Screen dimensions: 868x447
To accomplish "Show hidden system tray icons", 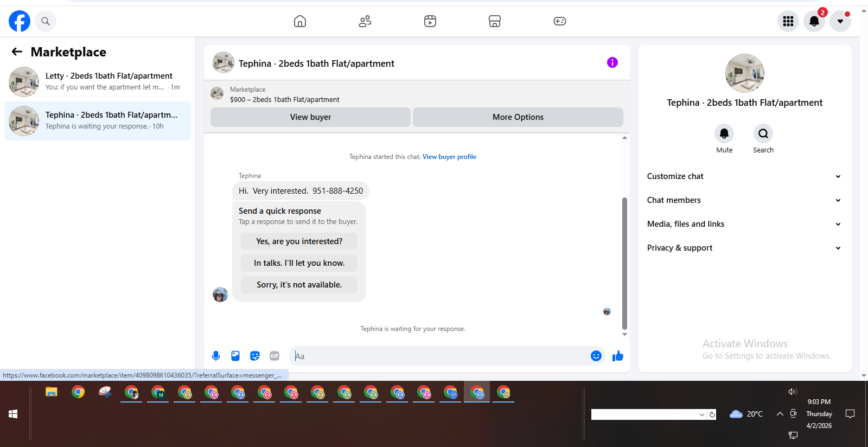I will (x=780, y=414).
